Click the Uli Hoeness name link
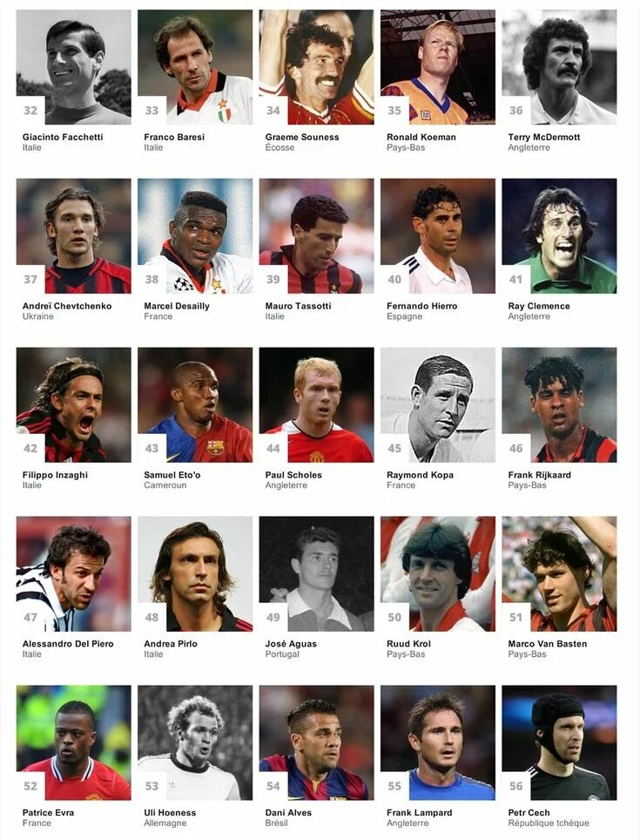Screen dimensions: 640x840 coord(170,813)
